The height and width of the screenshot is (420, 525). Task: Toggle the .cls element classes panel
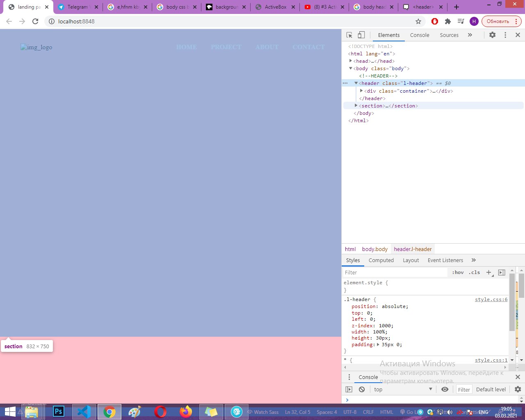[x=475, y=272]
